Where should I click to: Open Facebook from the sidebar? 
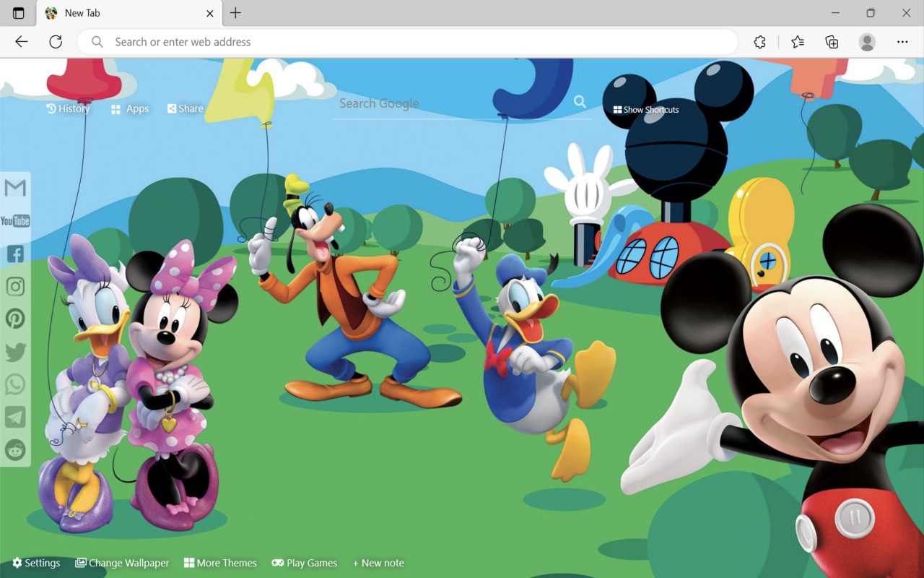point(15,254)
